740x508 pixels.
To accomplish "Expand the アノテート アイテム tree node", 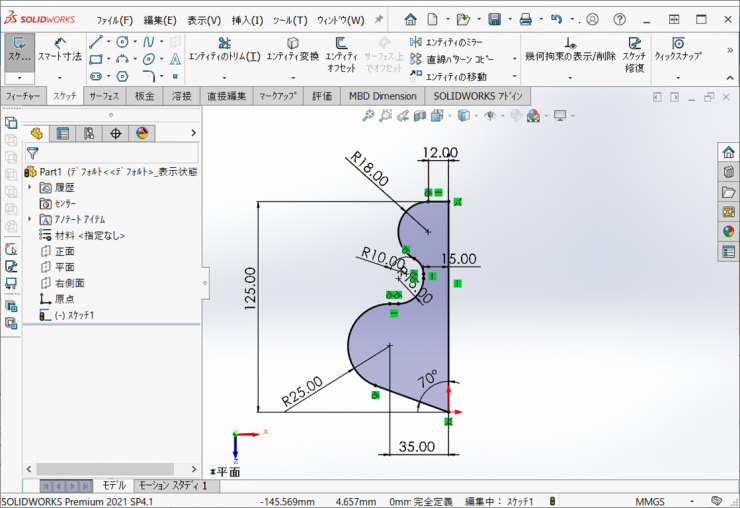I will point(30,219).
